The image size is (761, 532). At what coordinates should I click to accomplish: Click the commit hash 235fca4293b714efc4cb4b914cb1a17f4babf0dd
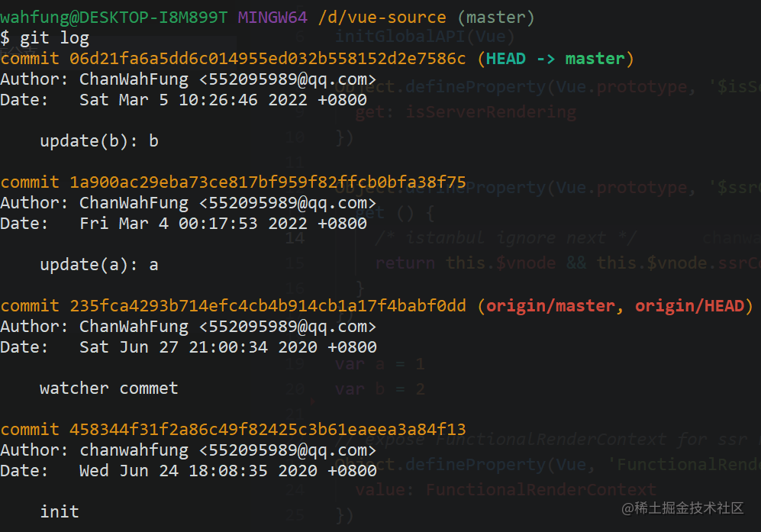click(267, 306)
